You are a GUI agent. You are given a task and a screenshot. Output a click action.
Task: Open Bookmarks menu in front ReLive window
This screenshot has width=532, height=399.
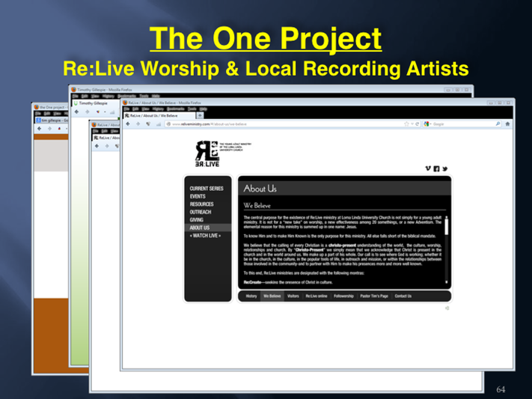tap(175, 109)
